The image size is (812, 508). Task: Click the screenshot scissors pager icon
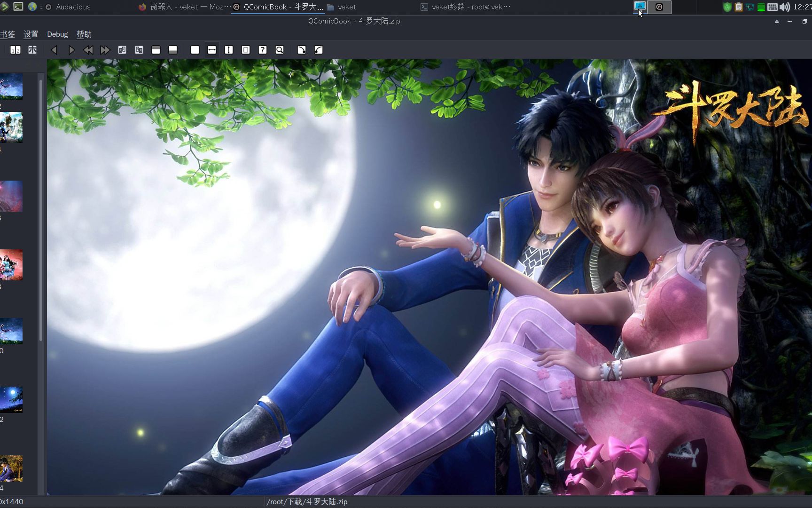click(640, 6)
